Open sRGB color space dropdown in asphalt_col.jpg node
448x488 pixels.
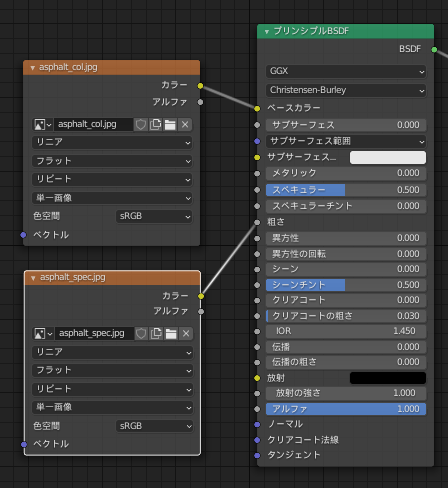(154, 216)
